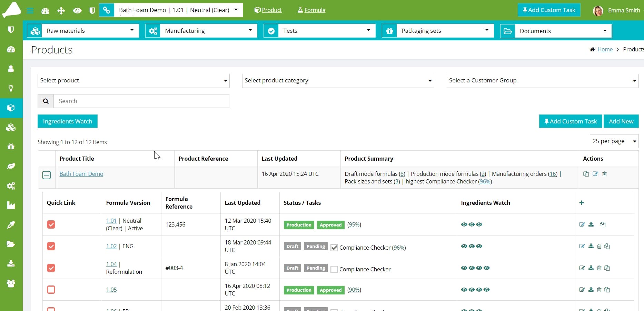Open the dashboard gauge icon in top bar
The height and width of the screenshot is (311, 644).
tap(46, 11)
